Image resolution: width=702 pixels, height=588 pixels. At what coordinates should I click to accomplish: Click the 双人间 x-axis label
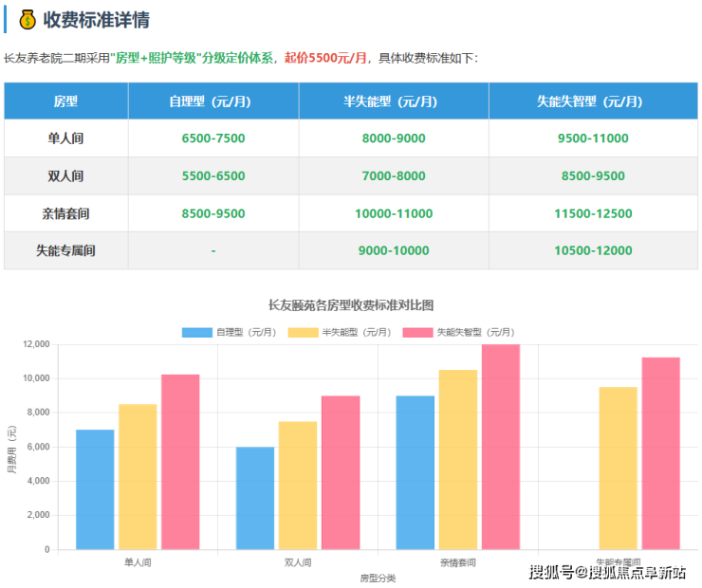[x=298, y=562]
